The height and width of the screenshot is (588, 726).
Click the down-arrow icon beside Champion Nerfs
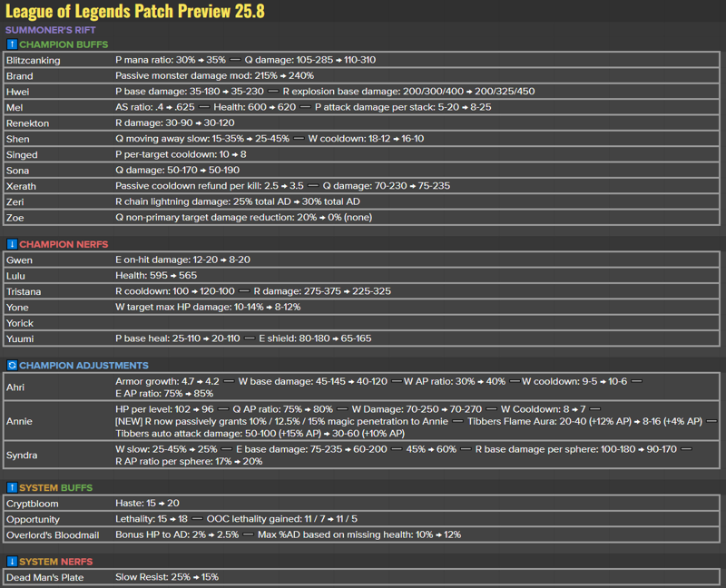(x=12, y=244)
